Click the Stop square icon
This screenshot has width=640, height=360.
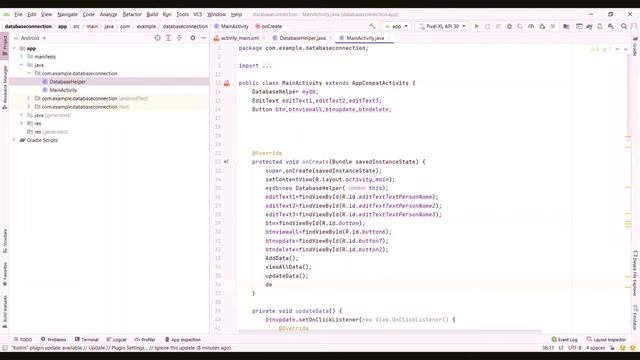[553, 26]
